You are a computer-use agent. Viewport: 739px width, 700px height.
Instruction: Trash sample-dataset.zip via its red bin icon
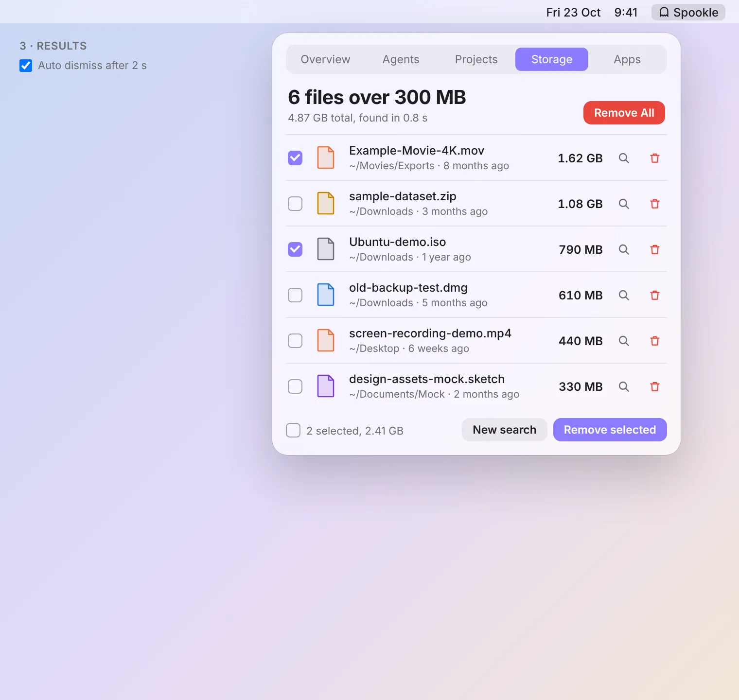point(655,204)
